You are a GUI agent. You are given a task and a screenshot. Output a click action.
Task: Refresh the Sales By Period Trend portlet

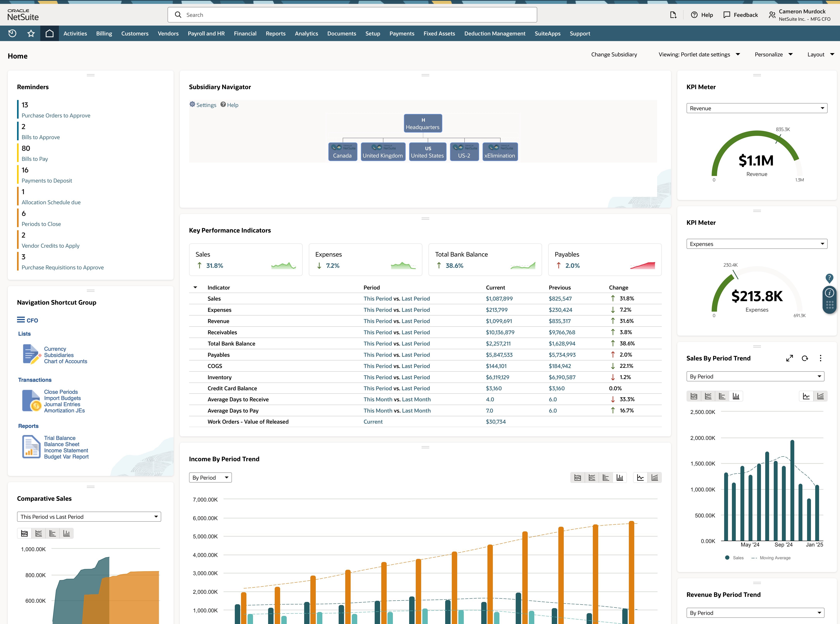click(x=805, y=358)
